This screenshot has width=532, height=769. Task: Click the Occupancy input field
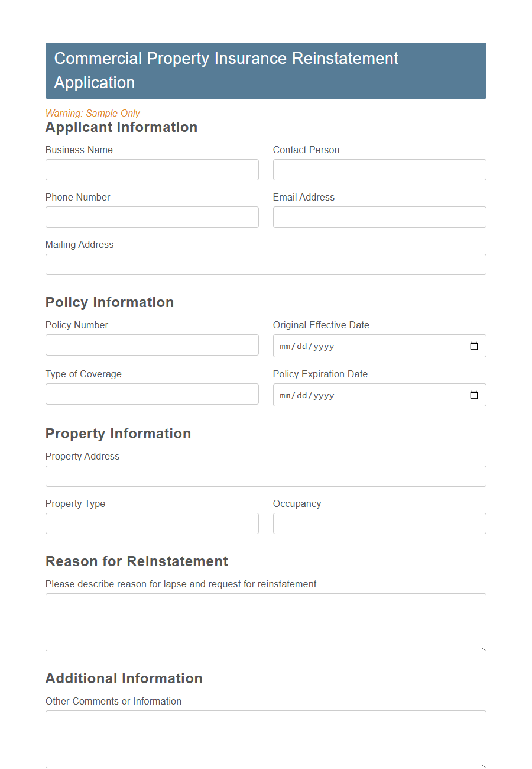tap(379, 524)
